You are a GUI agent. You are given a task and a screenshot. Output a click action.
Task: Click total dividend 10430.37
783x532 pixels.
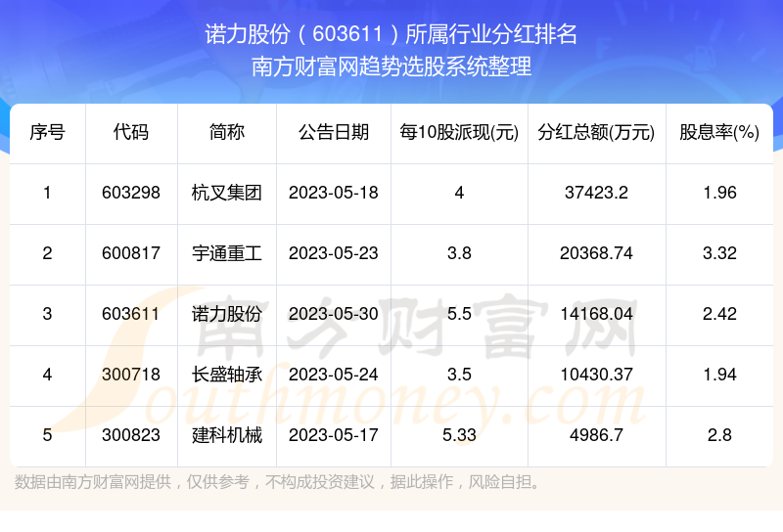(x=596, y=375)
